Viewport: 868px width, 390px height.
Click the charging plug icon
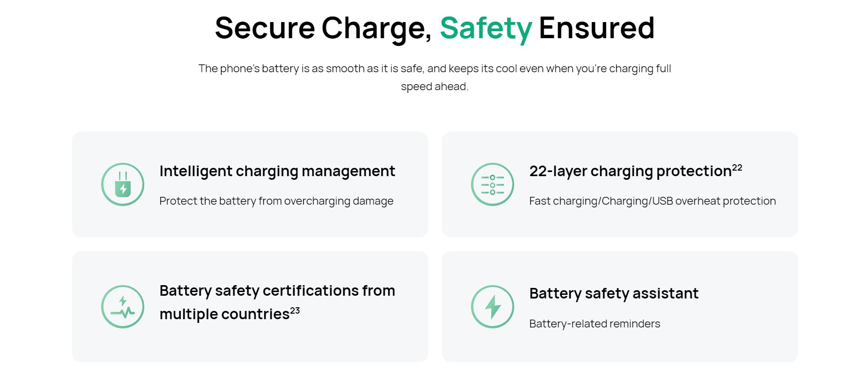coord(123,184)
